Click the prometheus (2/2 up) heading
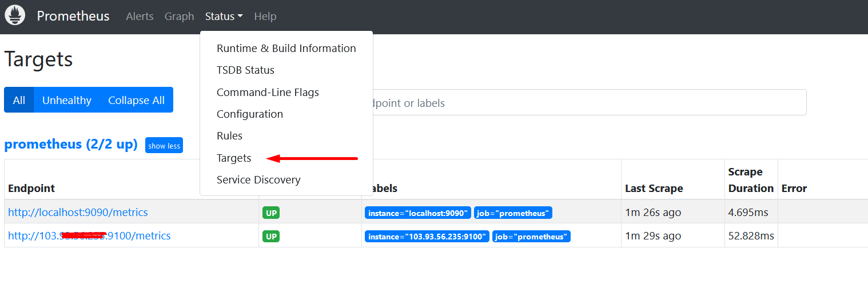This screenshot has width=868, height=296. (x=71, y=144)
